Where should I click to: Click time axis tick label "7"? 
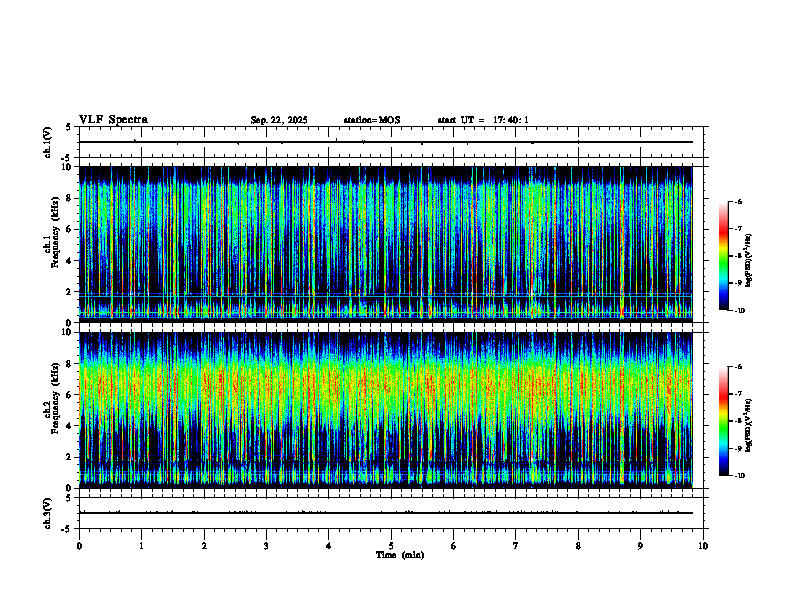point(516,546)
